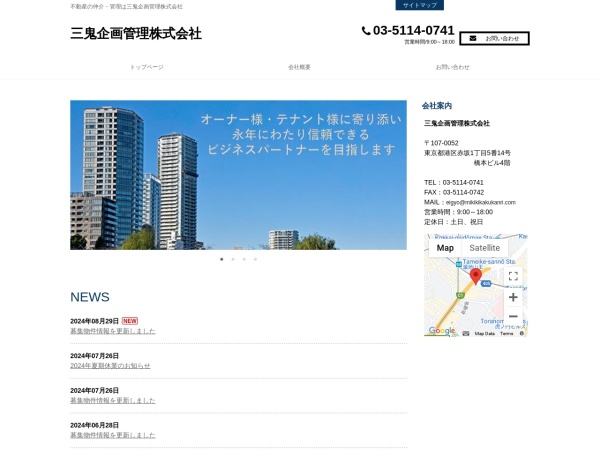This screenshot has height=450, width=600.
Task: Click the Map Data link on map
Action: pos(484,334)
